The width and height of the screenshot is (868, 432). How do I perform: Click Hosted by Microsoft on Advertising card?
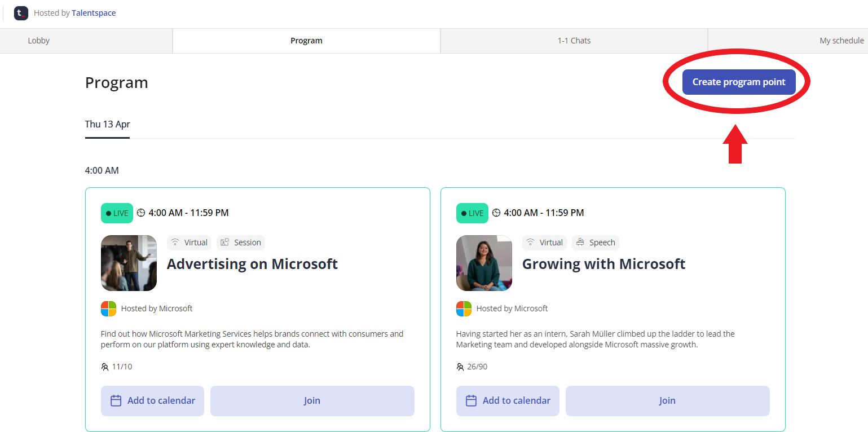click(x=157, y=308)
